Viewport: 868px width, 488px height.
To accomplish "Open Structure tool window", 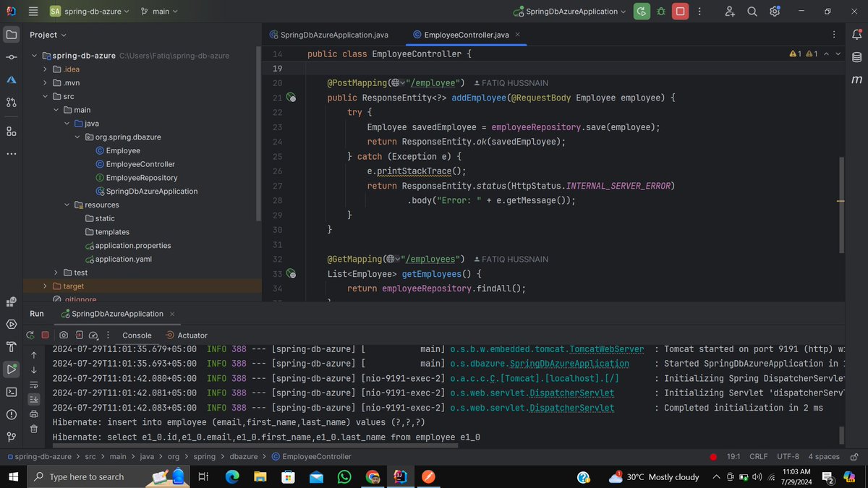I will point(12,132).
